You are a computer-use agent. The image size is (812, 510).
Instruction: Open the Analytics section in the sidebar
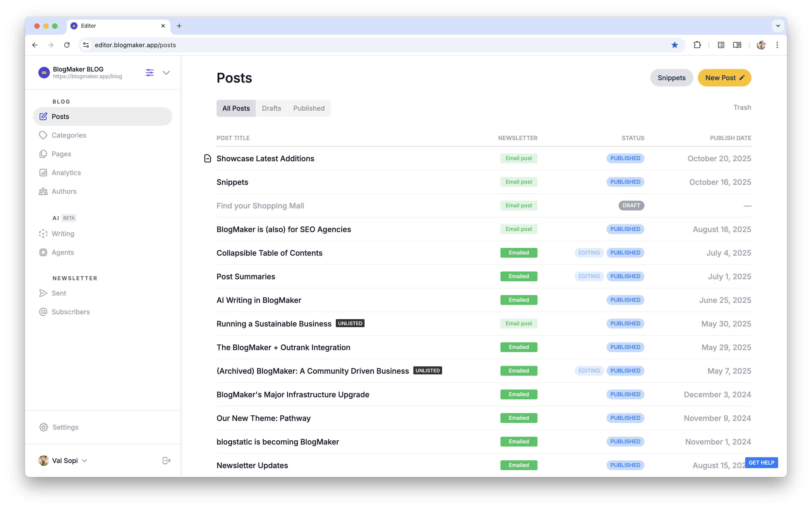66,173
